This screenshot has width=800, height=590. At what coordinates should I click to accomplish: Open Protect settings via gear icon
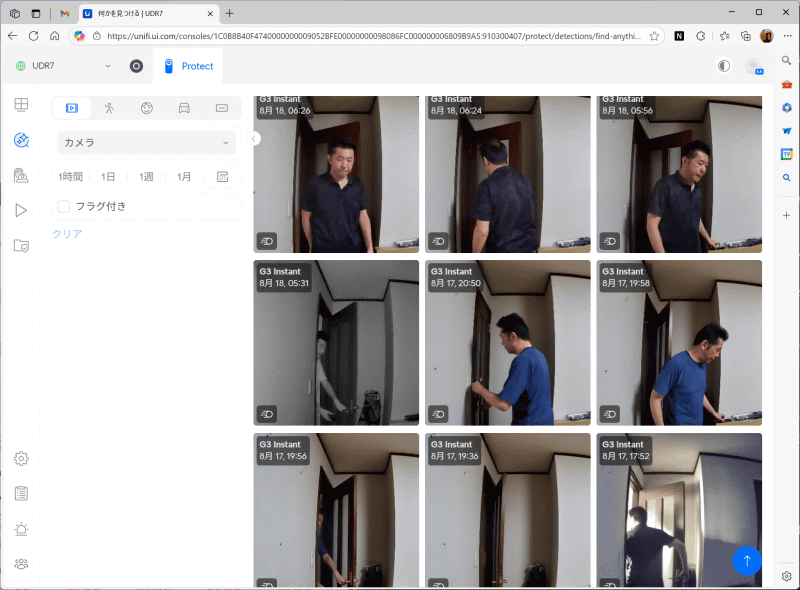click(22, 458)
